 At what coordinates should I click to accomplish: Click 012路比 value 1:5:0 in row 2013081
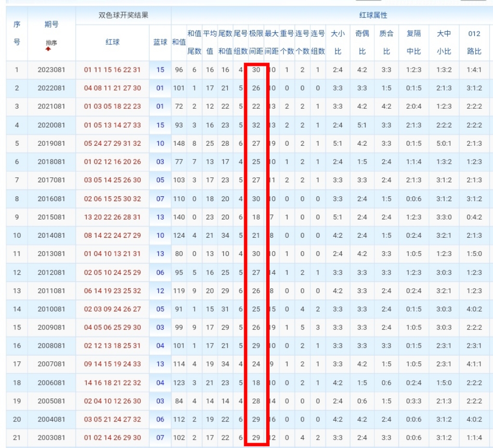coord(474,254)
